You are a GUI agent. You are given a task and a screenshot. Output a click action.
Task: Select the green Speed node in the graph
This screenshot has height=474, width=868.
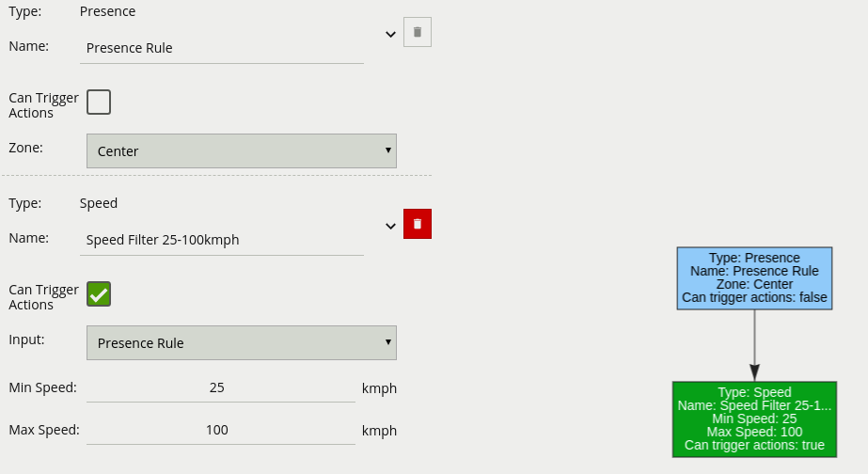(x=754, y=419)
